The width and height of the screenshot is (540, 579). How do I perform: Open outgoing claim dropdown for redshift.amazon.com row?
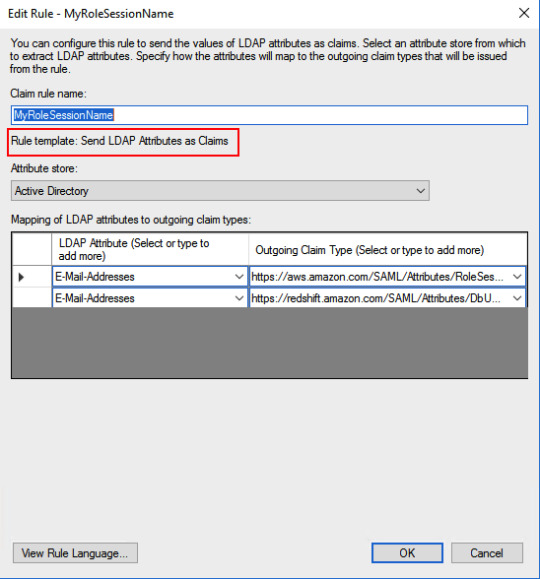[517, 298]
